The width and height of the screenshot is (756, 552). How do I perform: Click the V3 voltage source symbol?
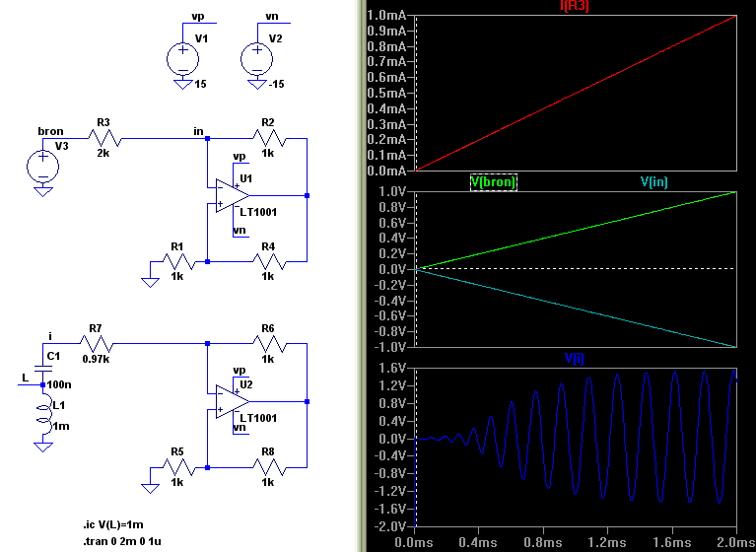click(42, 164)
